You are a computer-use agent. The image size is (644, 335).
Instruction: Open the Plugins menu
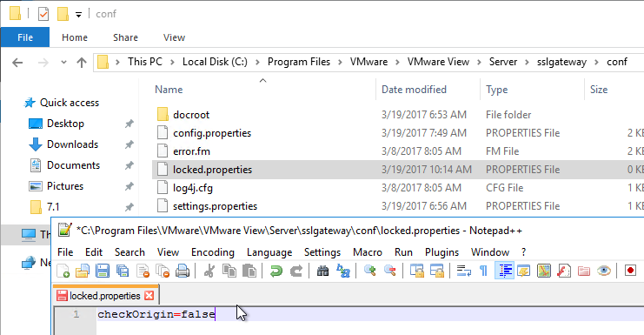(x=442, y=252)
